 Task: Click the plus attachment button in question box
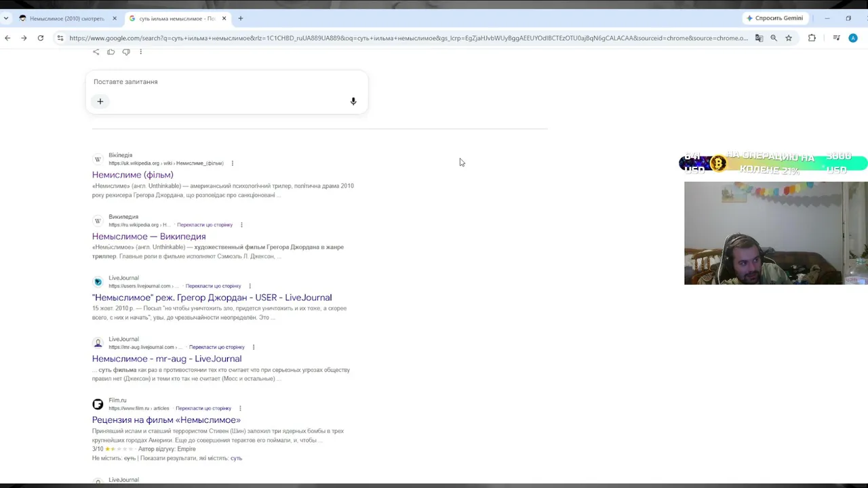point(100,102)
